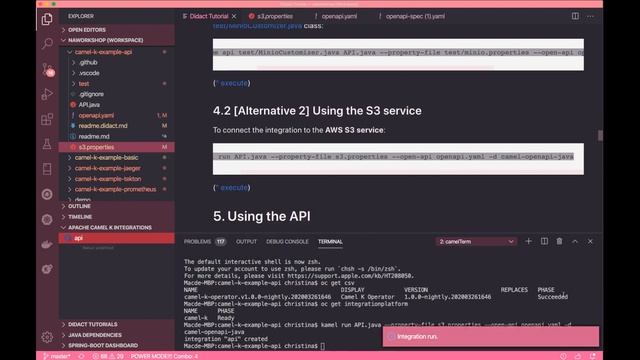
Task: Select the api integration item
Action: pyautogui.click(x=117, y=238)
